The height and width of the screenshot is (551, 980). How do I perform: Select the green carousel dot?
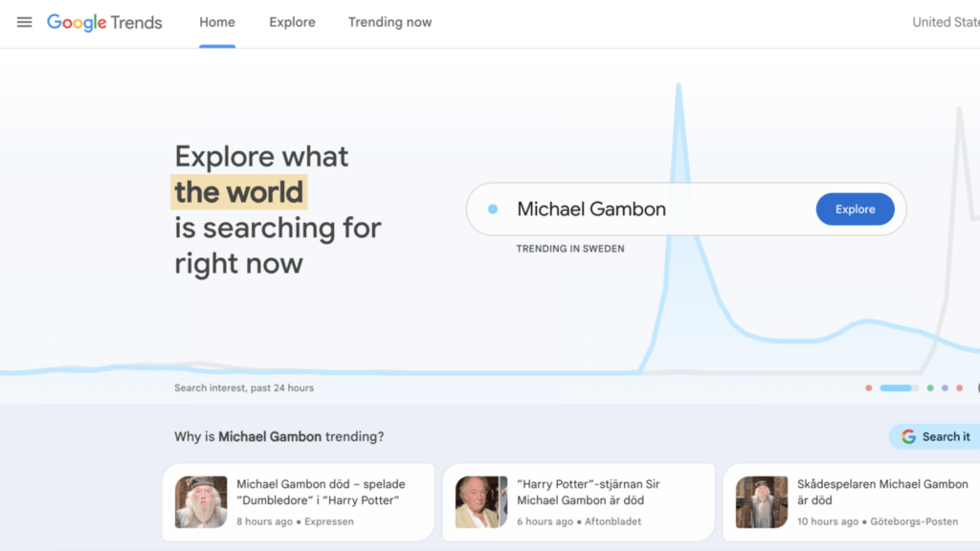point(930,388)
